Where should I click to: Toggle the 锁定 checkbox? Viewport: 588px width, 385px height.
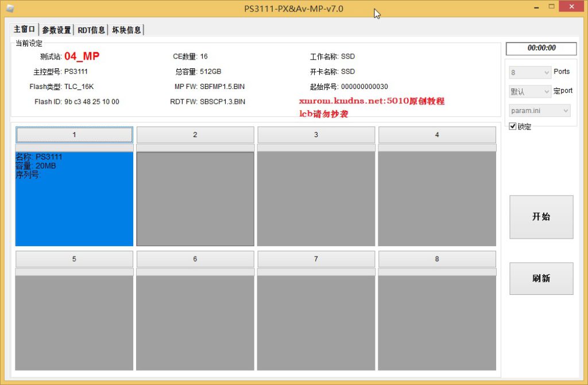coord(513,126)
